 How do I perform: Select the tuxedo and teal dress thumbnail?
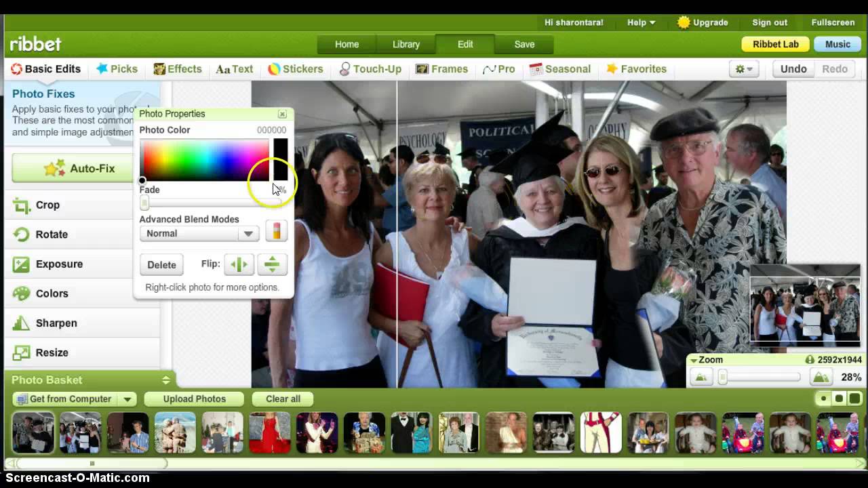point(412,432)
